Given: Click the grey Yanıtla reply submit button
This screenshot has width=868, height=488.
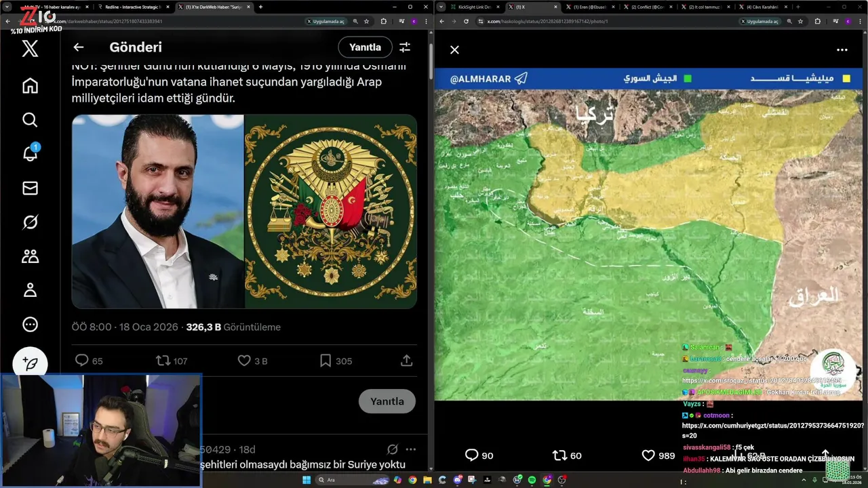Looking at the screenshot, I should (x=387, y=401).
